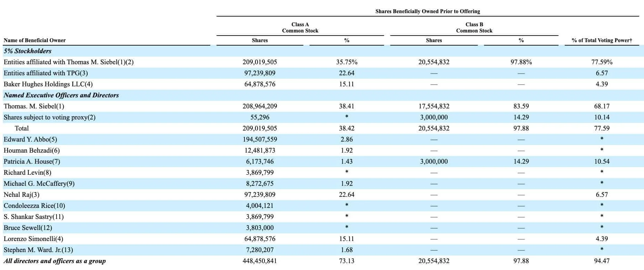The width and height of the screenshot is (644, 270).
Task: Select 'Lorenzo Simonelli(4)' name
Action: pyautogui.click(x=33, y=239)
